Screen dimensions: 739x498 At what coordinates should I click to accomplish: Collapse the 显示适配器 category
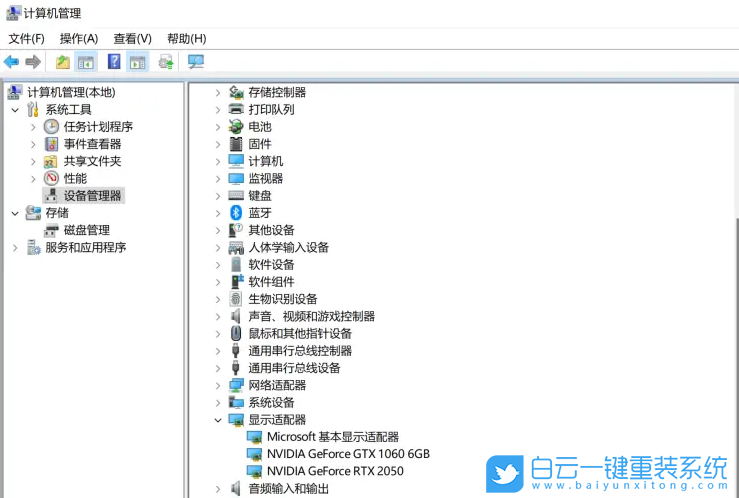click(x=218, y=420)
